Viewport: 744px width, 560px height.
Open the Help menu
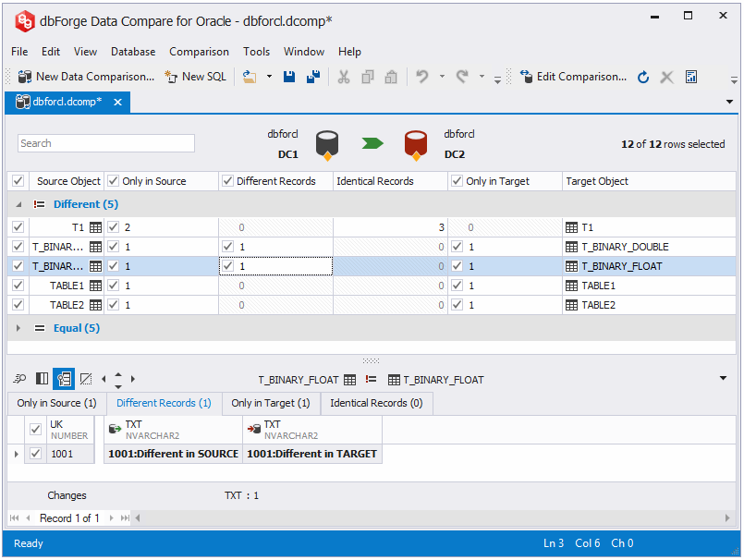349,51
